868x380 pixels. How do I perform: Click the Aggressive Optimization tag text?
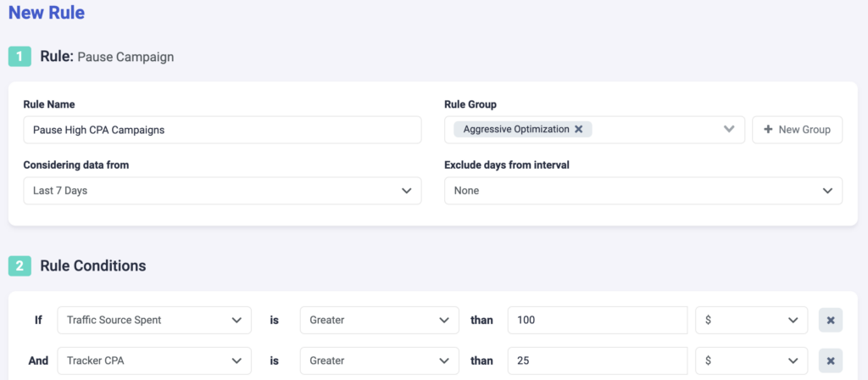click(516, 129)
